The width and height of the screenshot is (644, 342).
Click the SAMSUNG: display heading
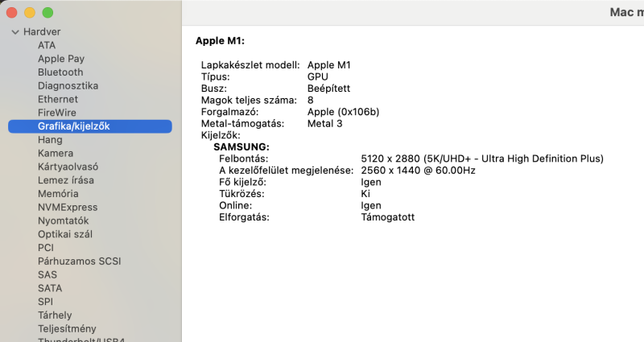pos(242,147)
